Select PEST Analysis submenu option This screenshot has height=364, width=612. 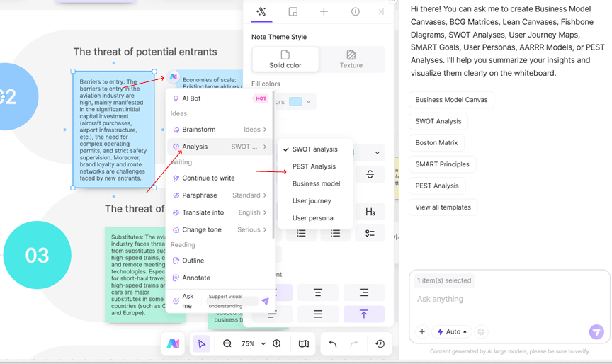[315, 166]
